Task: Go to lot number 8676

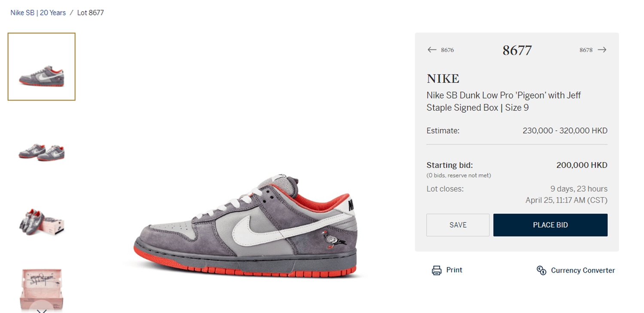Action: coord(447,50)
